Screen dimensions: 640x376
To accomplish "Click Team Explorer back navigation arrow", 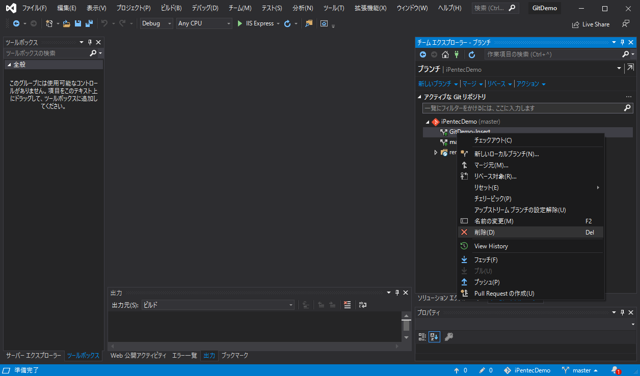I will click(x=423, y=54).
